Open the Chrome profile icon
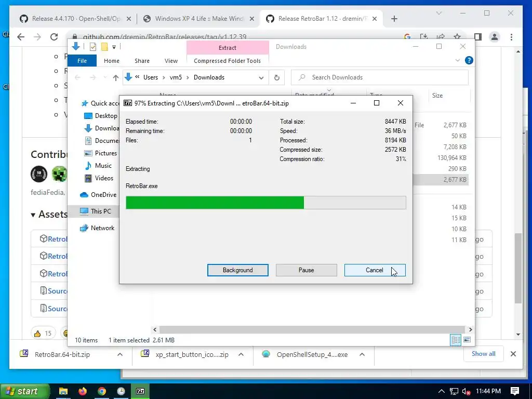This screenshot has width=532, height=399. pos(495,37)
